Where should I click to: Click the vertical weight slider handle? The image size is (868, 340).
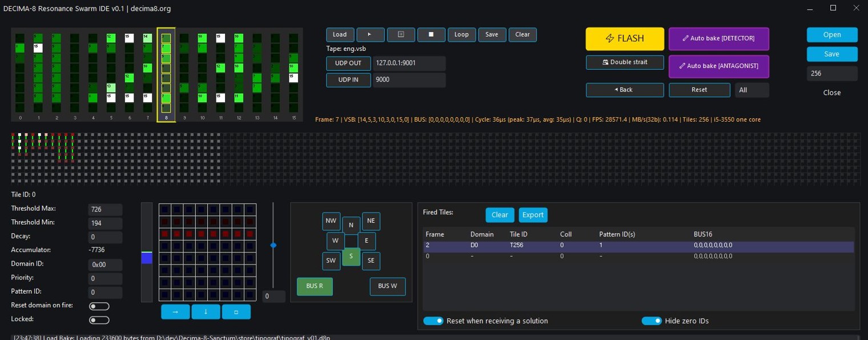tap(274, 245)
